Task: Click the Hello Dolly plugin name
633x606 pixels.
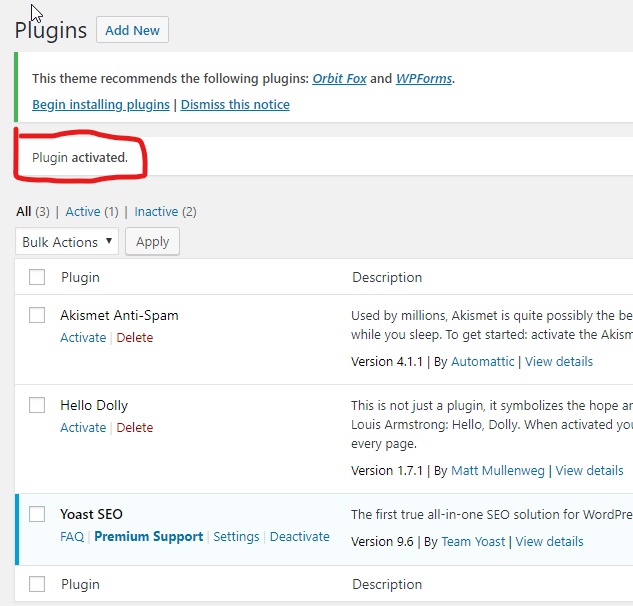Action: click(x=94, y=405)
